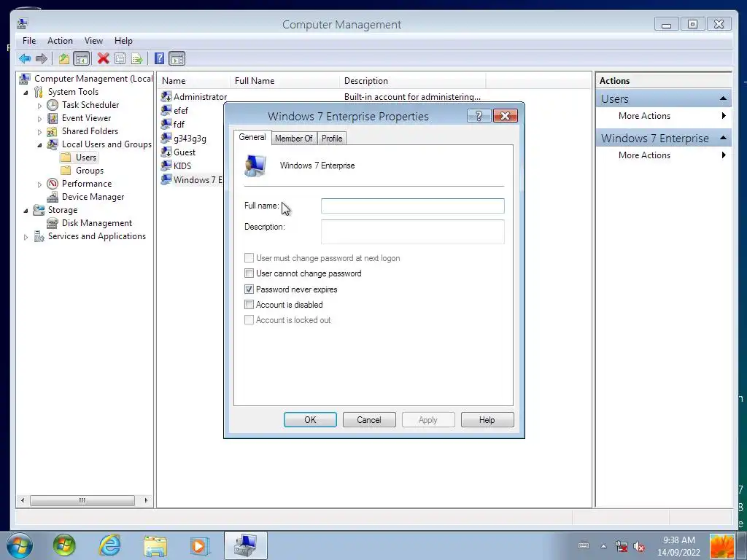The image size is (747, 560).
Task: Click the network tray icon
Action: [x=622, y=545]
